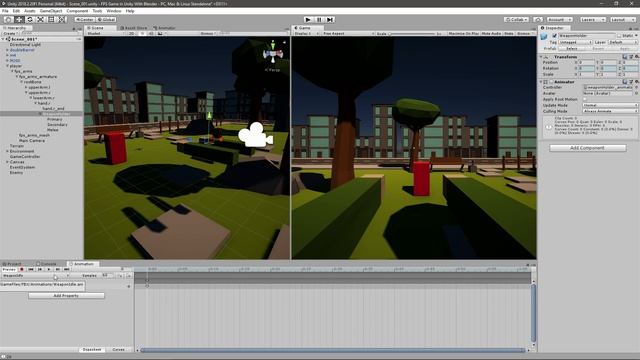Screen dimensions: 640x360
Task: Click the record button in Animation panel
Action: coord(22,269)
